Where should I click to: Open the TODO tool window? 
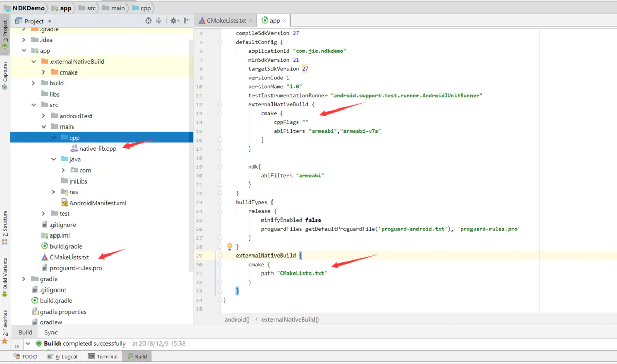26,356
